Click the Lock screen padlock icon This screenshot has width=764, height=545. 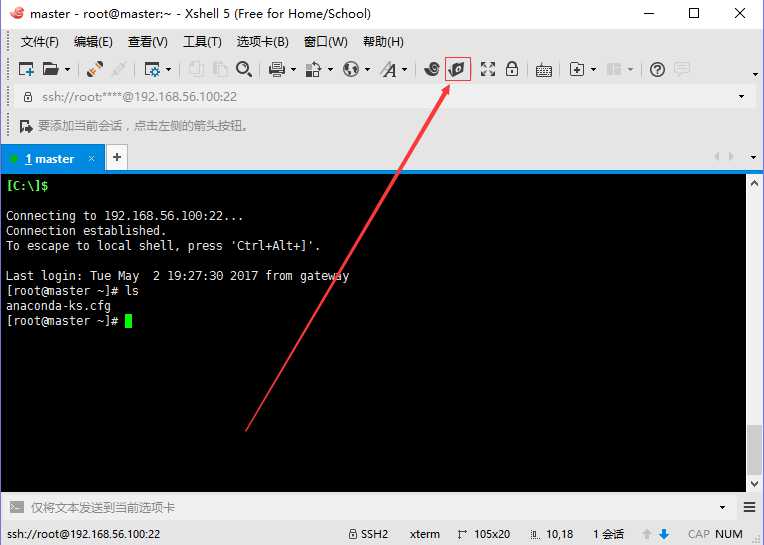tap(512, 69)
